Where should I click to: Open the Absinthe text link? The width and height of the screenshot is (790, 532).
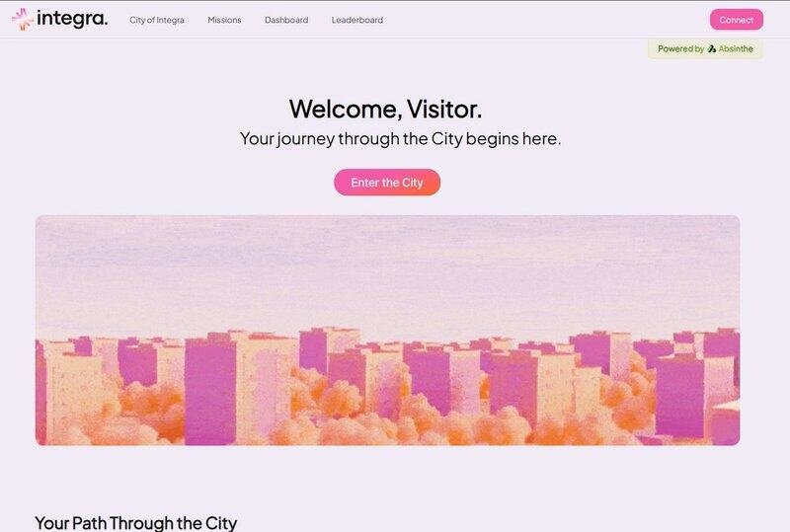pos(736,49)
